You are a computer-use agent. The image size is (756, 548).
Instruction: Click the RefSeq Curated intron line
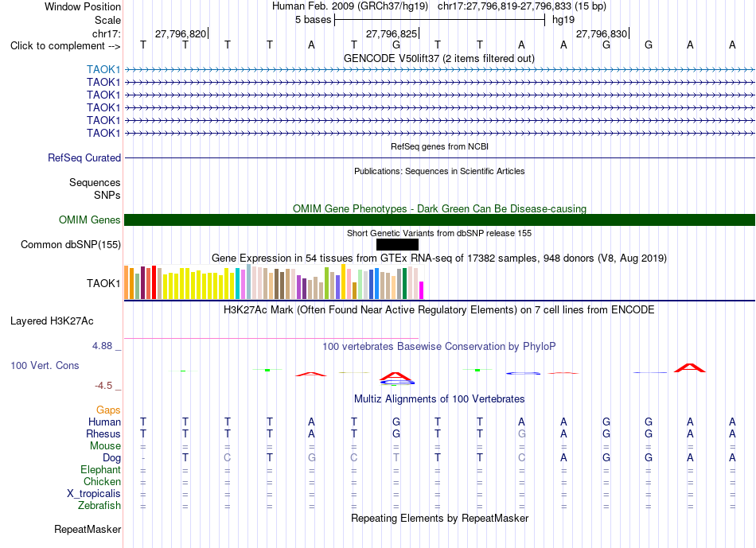(x=439, y=157)
